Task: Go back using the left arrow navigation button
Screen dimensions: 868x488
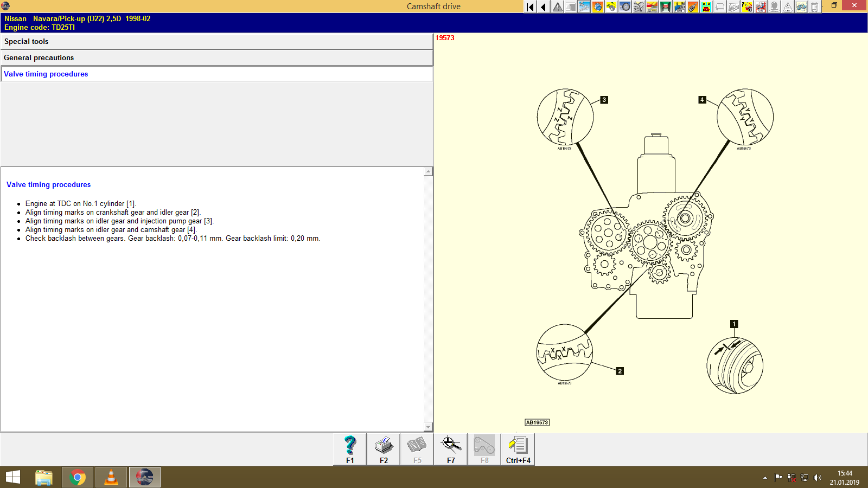Action: click(542, 7)
